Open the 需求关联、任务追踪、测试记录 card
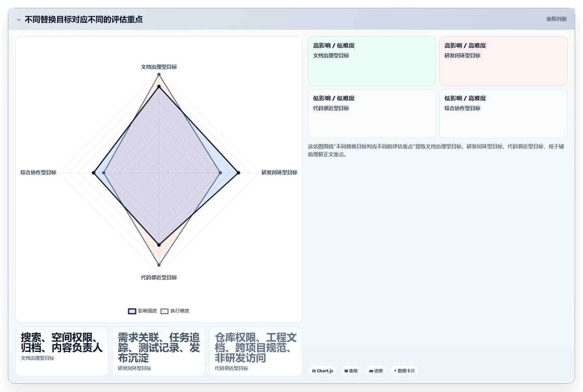The height and width of the screenshot is (392, 583). pyautogui.click(x=159, y=351)
